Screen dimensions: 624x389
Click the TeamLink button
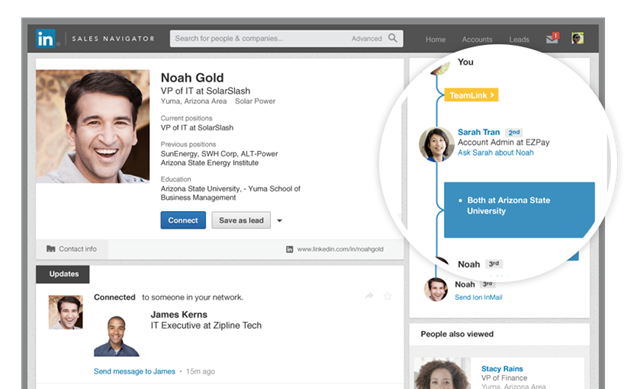pos(471,95)
